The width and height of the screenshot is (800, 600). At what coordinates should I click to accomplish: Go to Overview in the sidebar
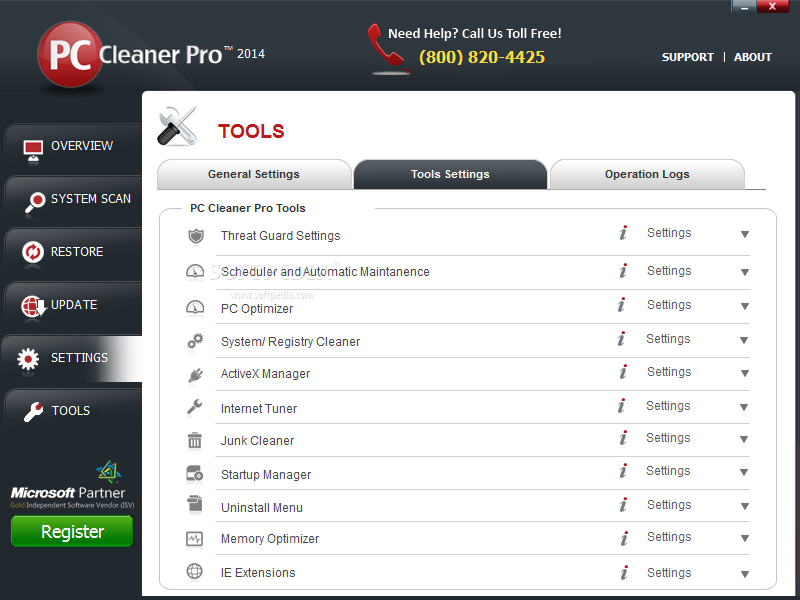tap(73, 149)
